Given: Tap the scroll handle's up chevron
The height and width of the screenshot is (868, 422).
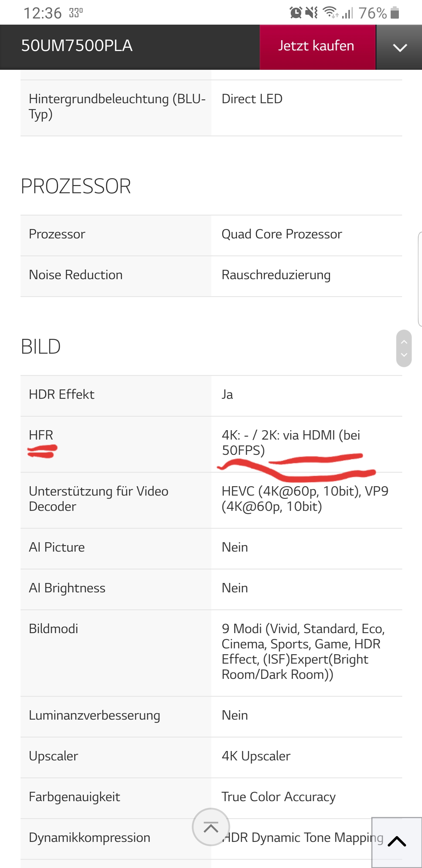Looking at the screenshot, I should (404, 342).
